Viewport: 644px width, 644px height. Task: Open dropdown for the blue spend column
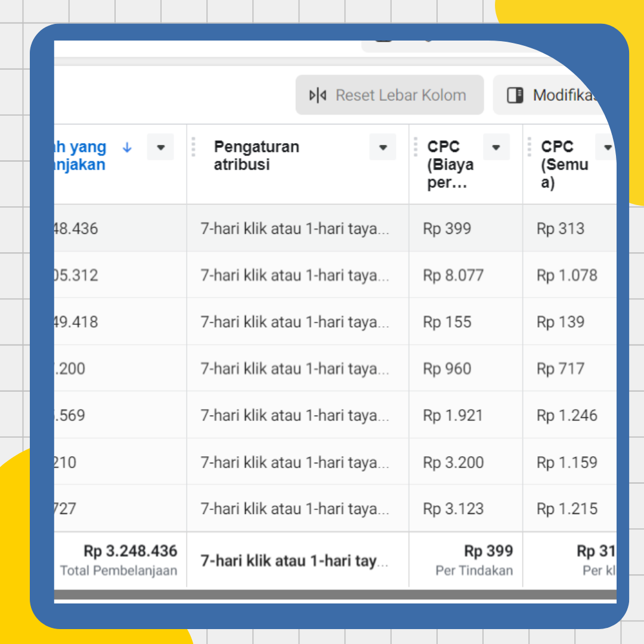pos(160,147)
